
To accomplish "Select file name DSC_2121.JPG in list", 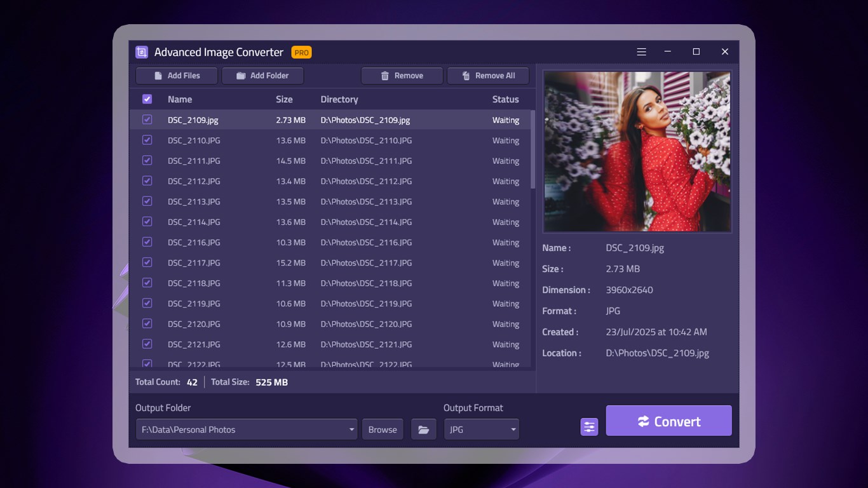I will pyautogui.click(x=194, y=344).
